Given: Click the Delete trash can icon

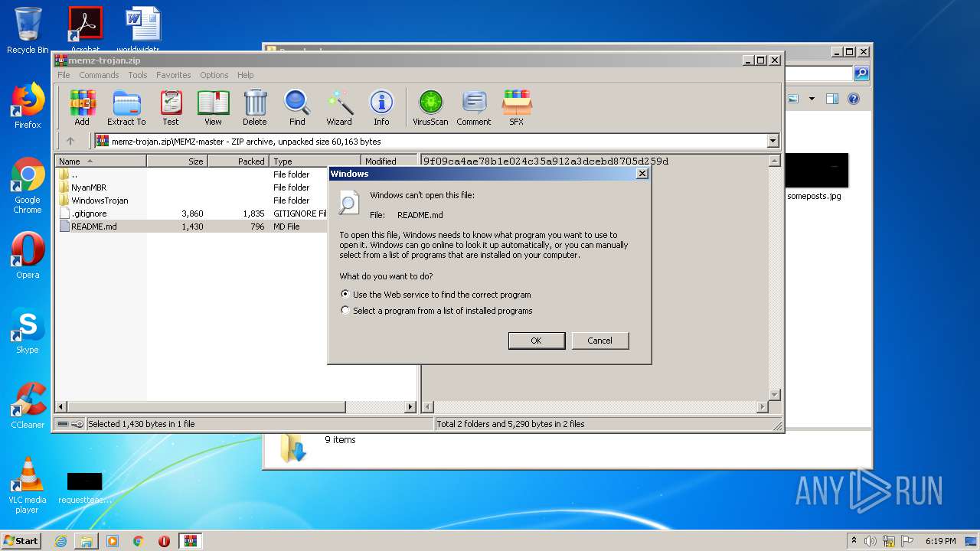Looking at the screenshot, I should (255, 108).
